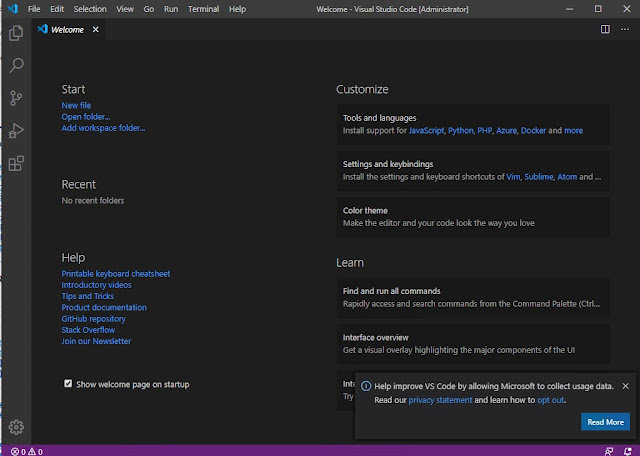
Task: Open notifications bell in status bar
Action: [x=628, y=452]
